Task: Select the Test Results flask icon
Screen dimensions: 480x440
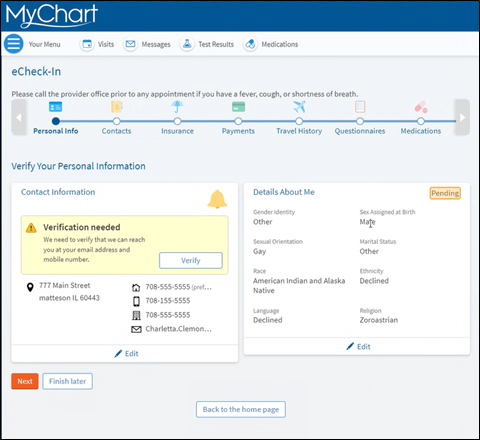Action: pos(187,44)
